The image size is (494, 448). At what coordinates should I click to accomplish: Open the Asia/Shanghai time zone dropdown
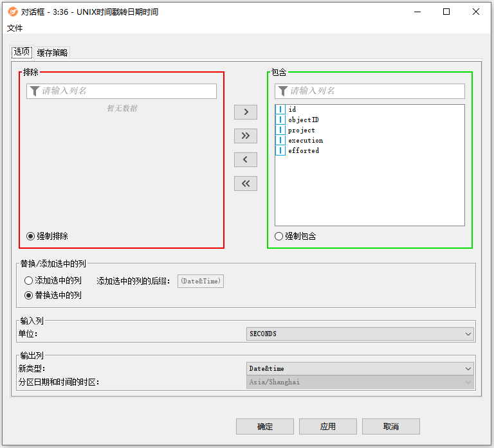(360, 382)
